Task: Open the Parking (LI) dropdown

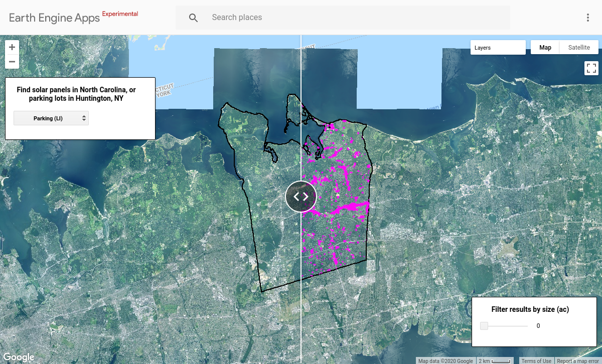Action: (51, 118)
